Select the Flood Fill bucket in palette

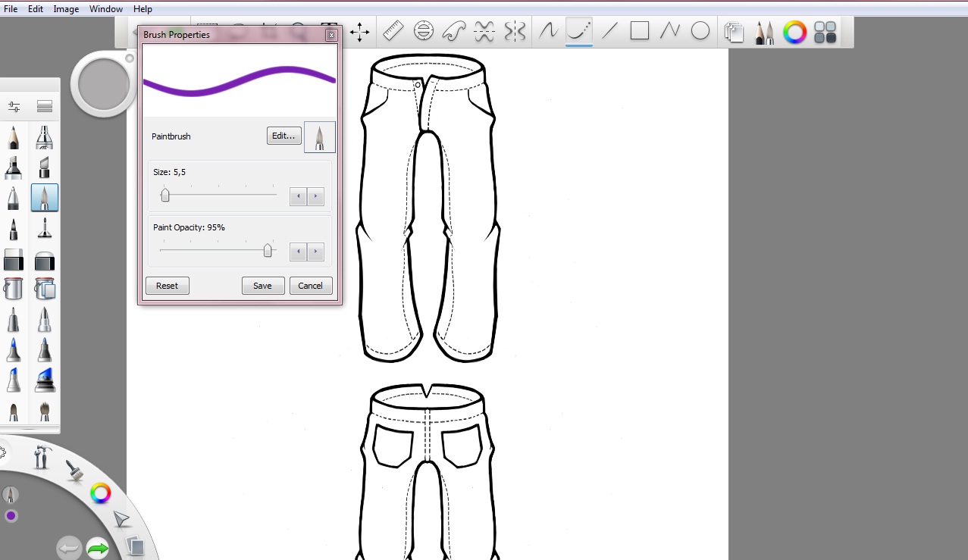pos(13,289)
